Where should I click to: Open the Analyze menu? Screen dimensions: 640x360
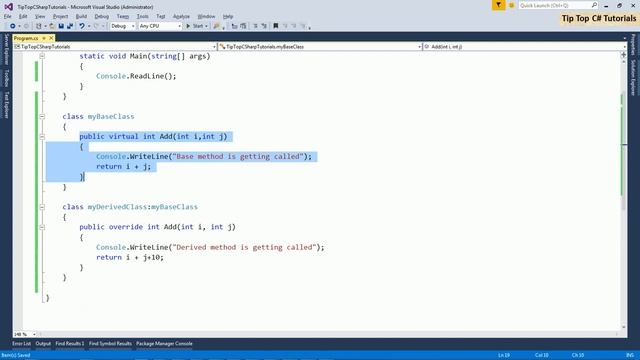click(181, 16)
